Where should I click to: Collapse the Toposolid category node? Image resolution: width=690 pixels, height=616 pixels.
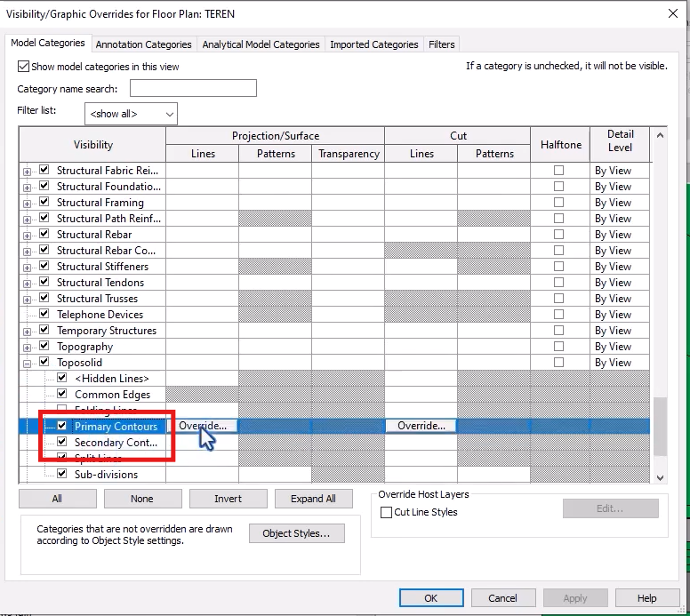pyautogui.click(x=27, y=363)
